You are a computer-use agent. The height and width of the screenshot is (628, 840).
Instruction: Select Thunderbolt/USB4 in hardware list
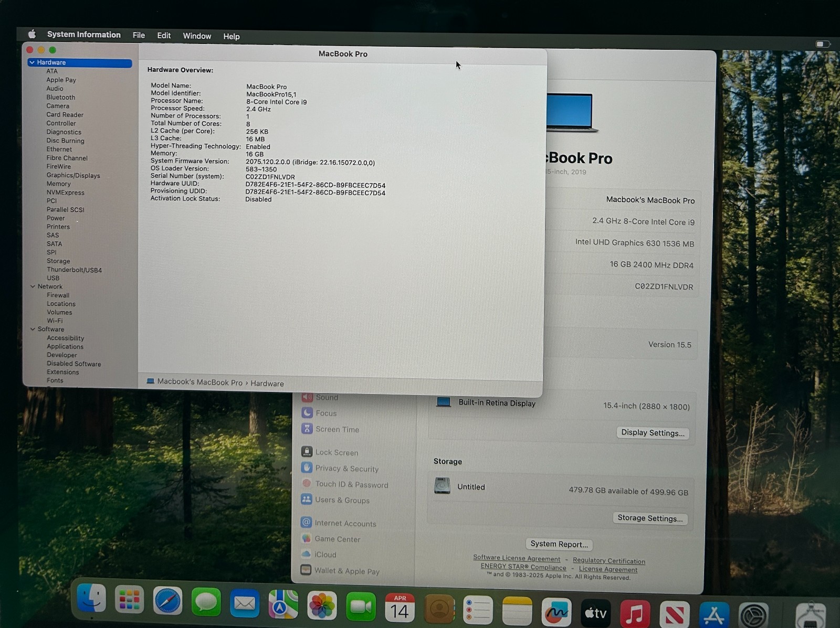pos(74,270)
